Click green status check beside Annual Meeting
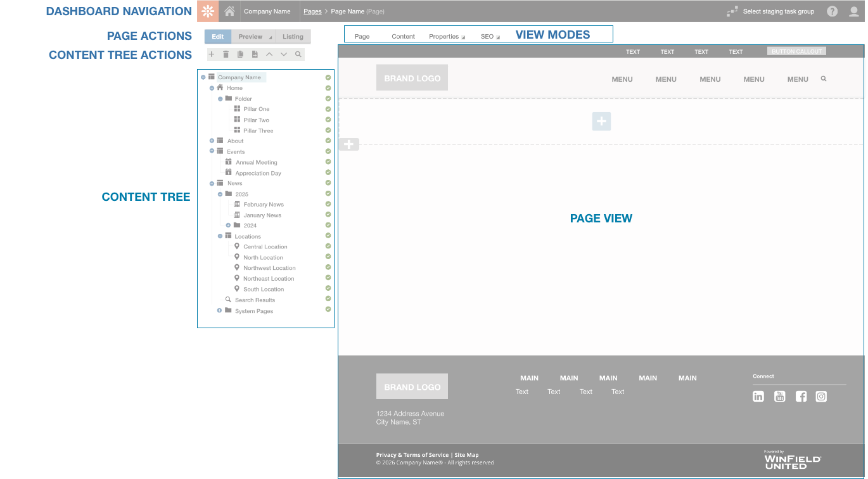The image size is (868, 479). (x=328, y=162)
